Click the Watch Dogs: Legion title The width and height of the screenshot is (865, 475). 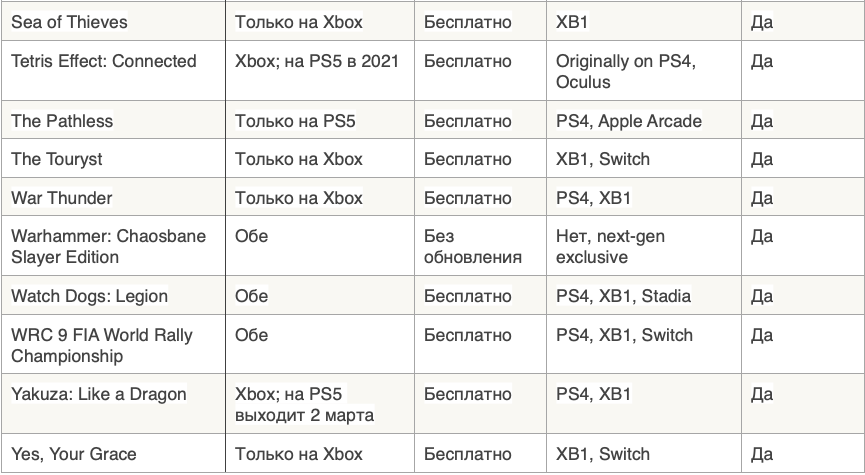point(90,296)
